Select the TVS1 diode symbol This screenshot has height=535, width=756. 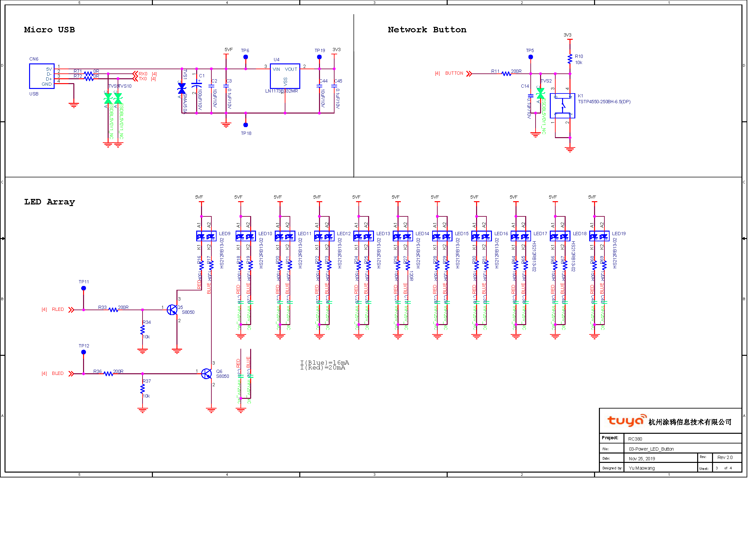182,89
